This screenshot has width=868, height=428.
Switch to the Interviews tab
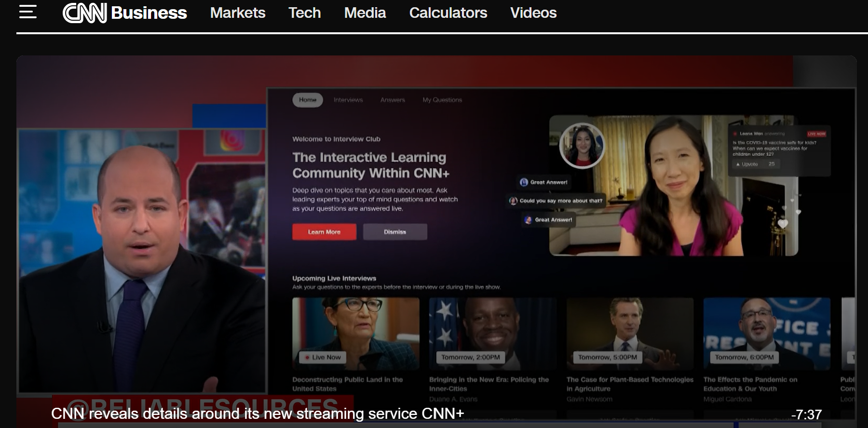[348, 100]
